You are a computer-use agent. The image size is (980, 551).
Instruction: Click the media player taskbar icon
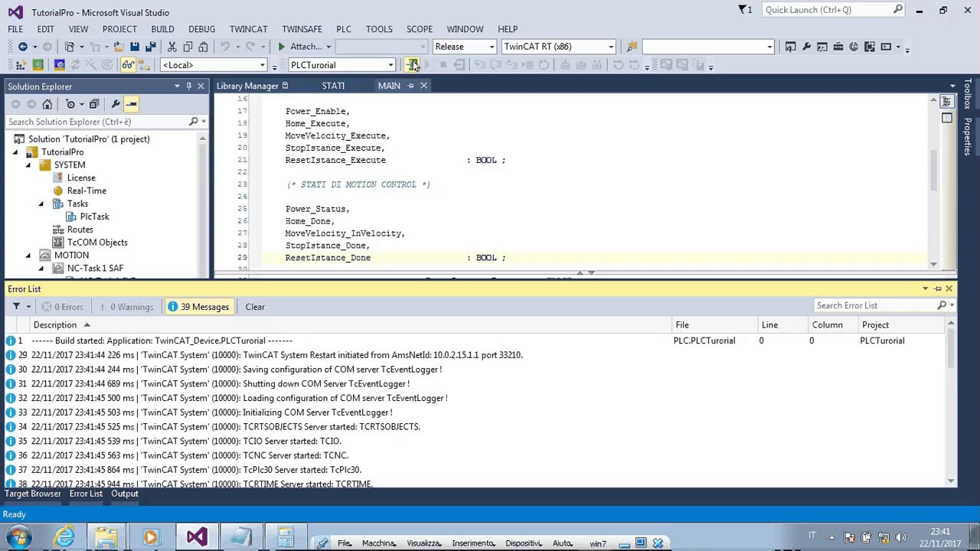click(x=150, y=537)
